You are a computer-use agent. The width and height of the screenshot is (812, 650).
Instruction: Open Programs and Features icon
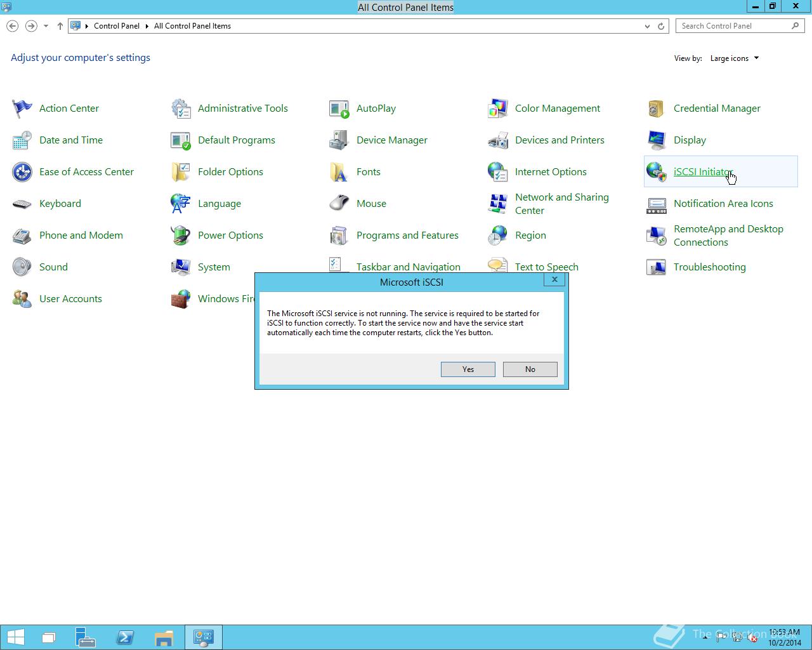tap(339, 235)
